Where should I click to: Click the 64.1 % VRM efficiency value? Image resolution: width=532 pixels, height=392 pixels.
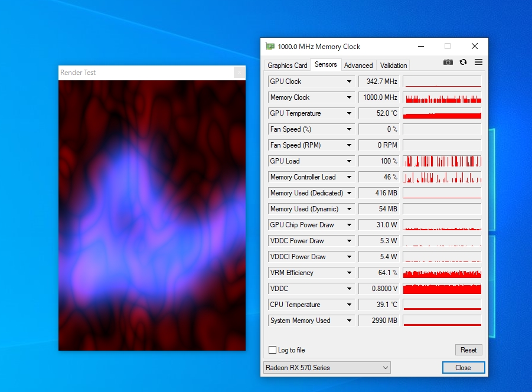click(379, 273)
